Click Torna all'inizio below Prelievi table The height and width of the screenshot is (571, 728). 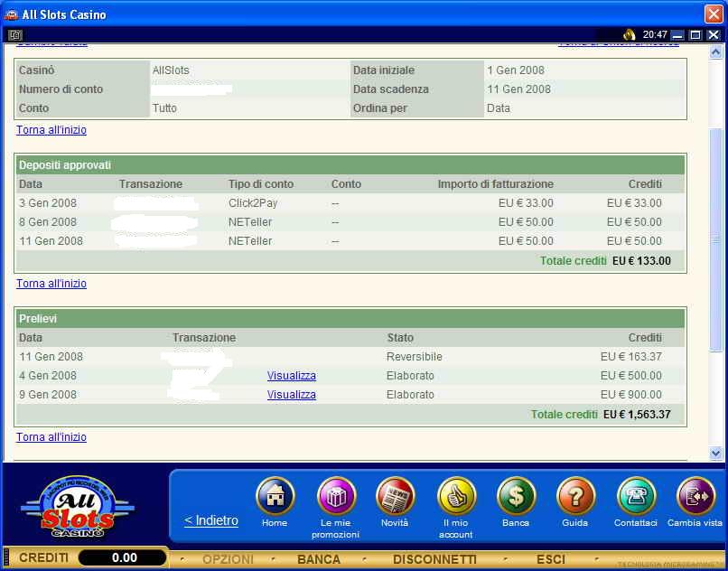51,437
